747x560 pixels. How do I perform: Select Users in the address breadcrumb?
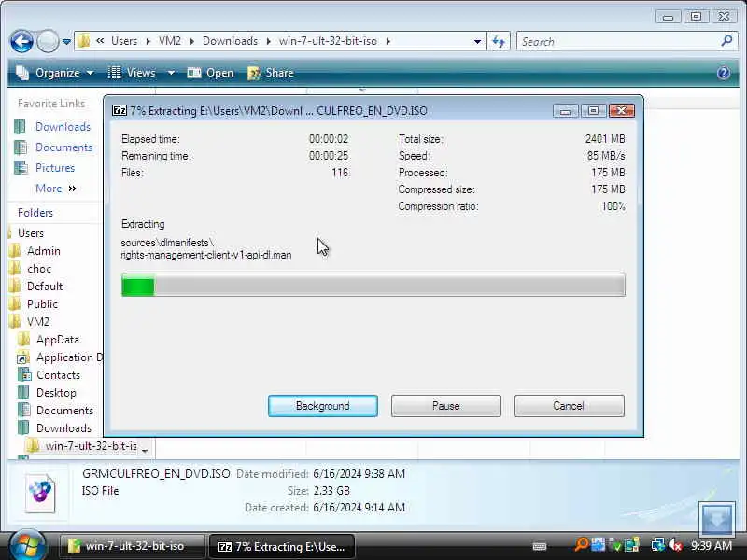124,41
